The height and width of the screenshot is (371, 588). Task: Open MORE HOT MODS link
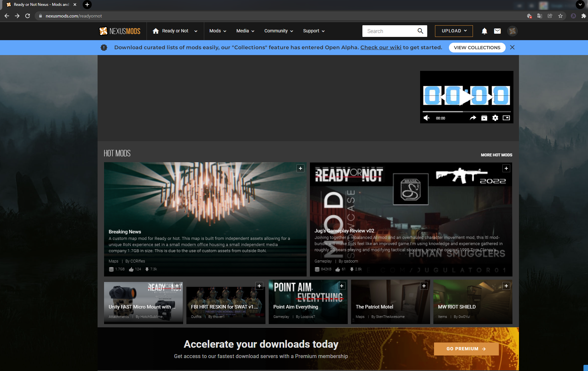click(x=497, y=155)
